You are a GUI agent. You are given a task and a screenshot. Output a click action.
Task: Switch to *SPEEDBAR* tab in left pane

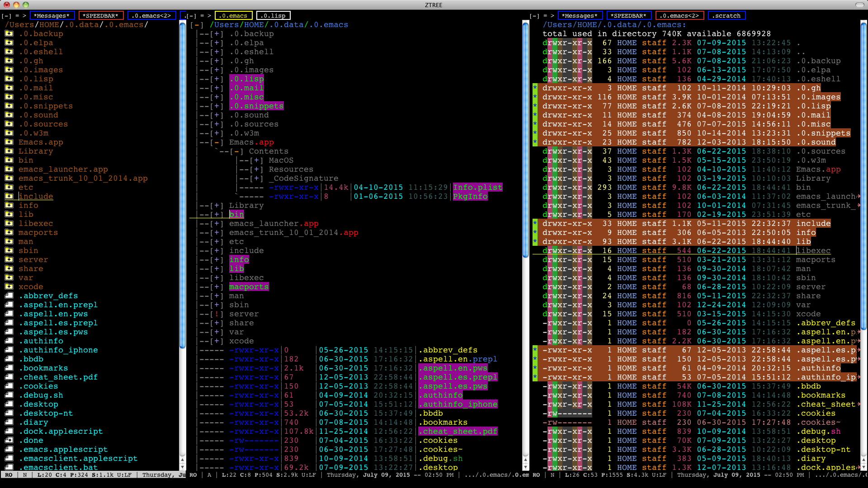(100, 16)
